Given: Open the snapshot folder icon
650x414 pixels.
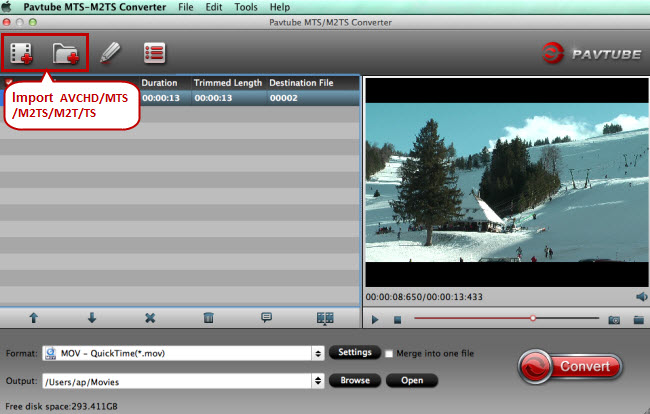Looking at the screenshot, I should 638,320.
